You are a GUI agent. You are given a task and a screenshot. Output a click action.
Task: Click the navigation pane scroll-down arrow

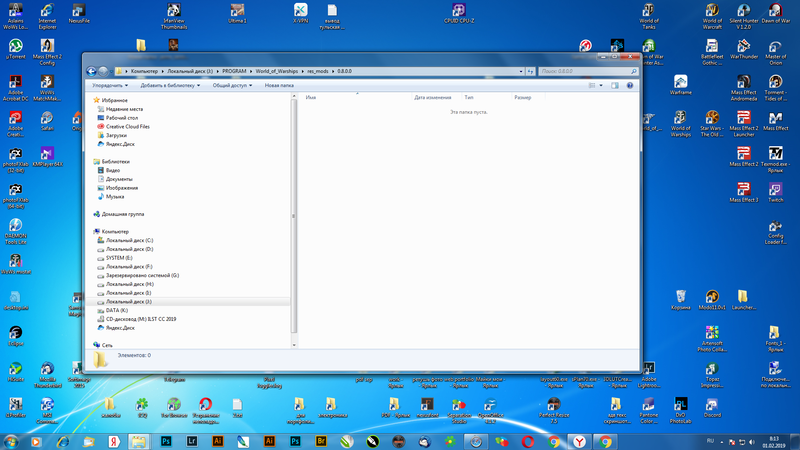click(294, 345)
